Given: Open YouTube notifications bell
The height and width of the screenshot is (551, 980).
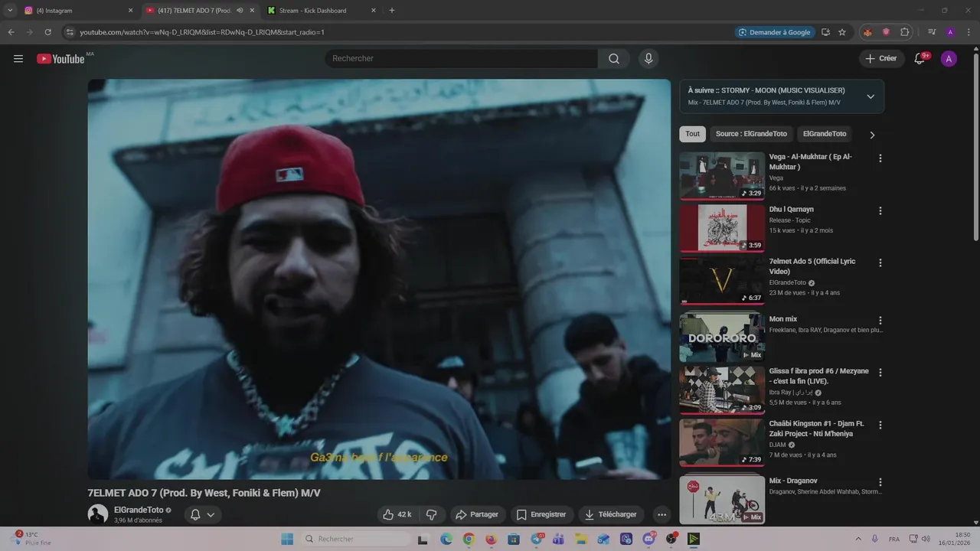Looking at the screenshot, I should [x=920, y=59].
